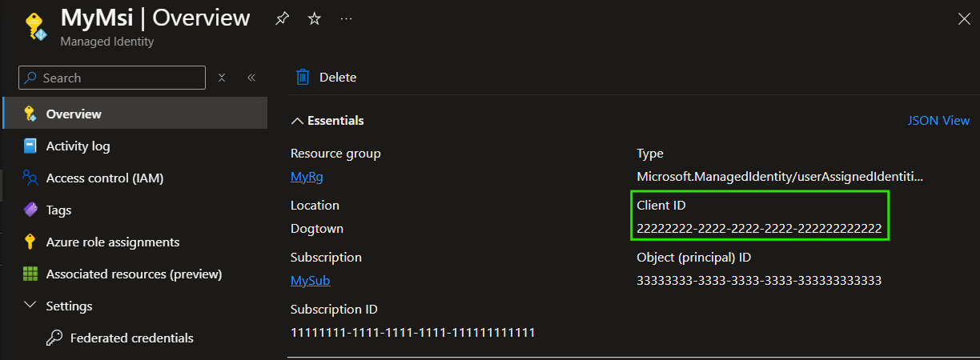Open the more options ellipsis in title
The width and height of the screenshot is (980, 360).
tap(346, 18)
